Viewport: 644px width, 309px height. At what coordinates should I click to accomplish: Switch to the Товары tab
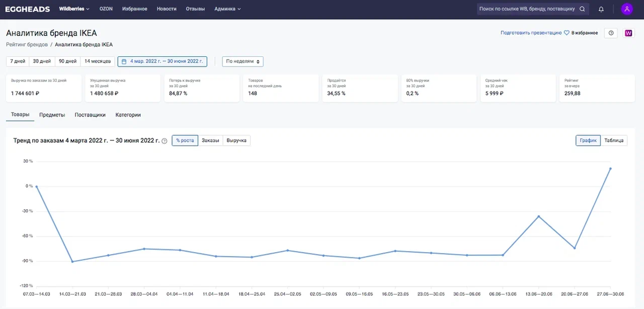pyautogui.click(x=20, y=115)
